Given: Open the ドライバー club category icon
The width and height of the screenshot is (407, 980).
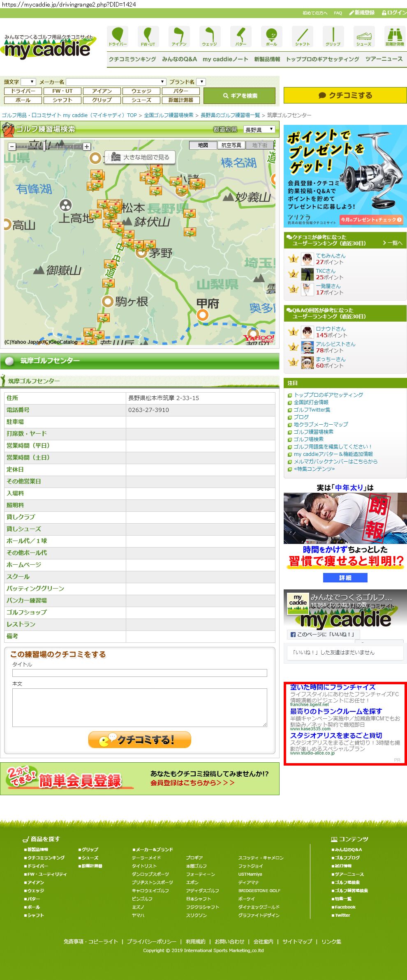Looking at the screenshot, I should 118,37.
